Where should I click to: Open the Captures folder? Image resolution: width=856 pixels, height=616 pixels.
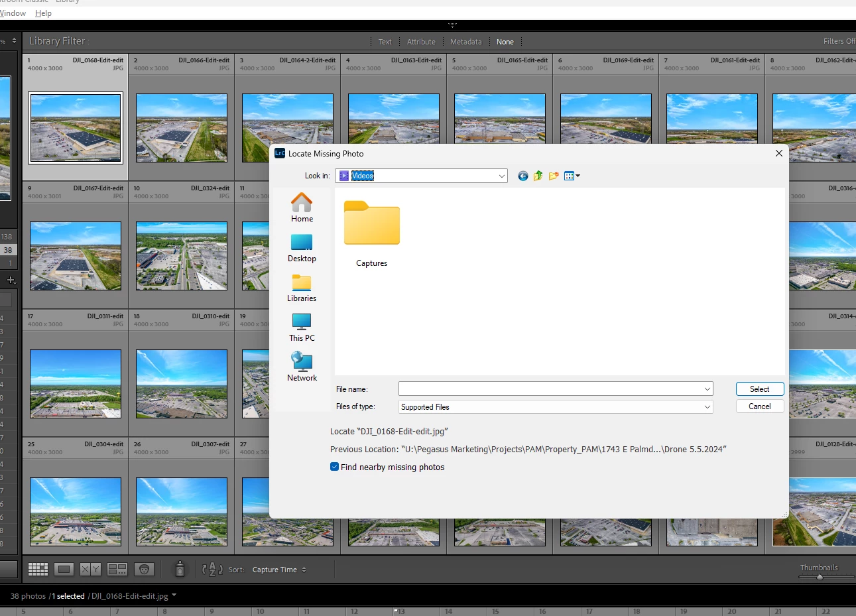[371, 234]
